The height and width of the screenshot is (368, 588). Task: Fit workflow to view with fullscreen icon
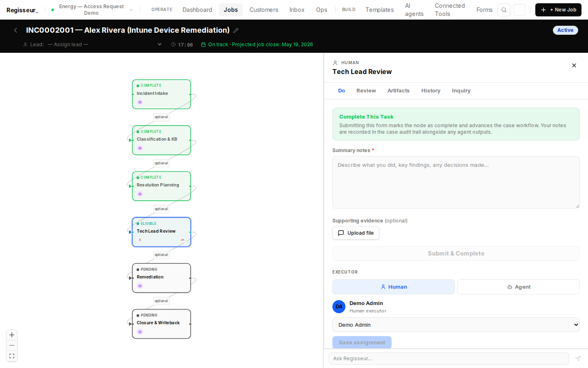[12, 356]
